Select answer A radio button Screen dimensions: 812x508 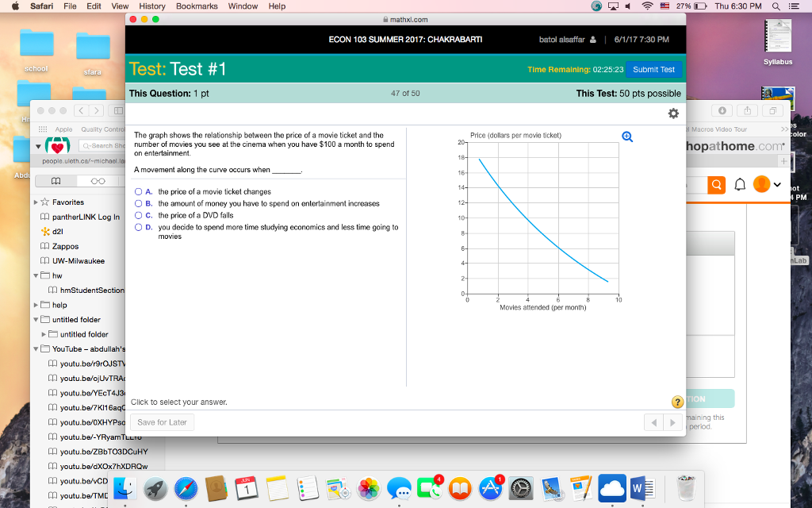click(138, 192)
